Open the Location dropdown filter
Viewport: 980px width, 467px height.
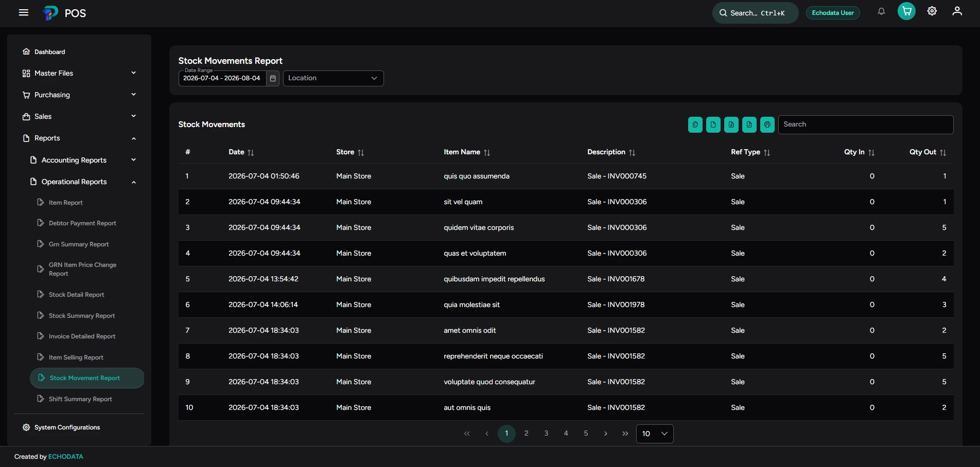pos(333,78)
